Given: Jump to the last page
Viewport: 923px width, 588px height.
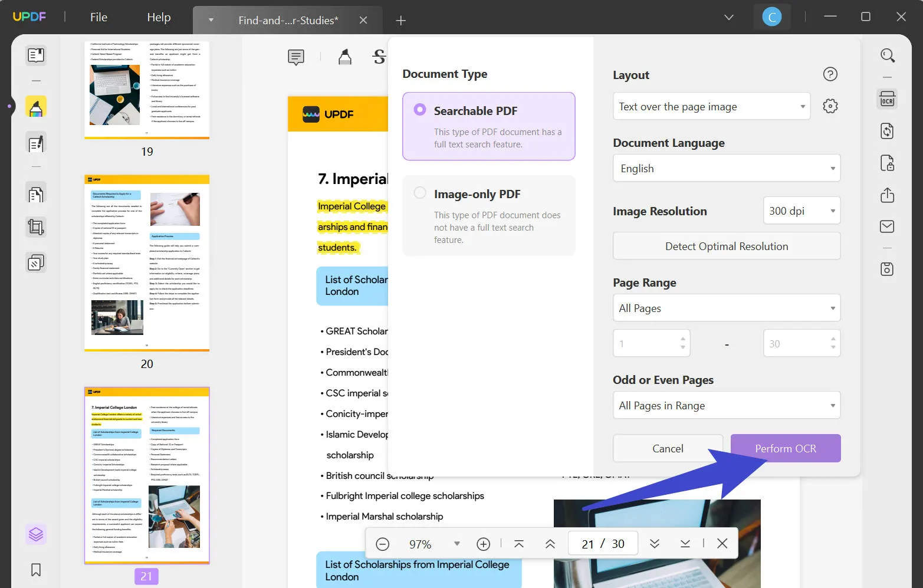Looking at the screenshot, I should coord(685,544).
